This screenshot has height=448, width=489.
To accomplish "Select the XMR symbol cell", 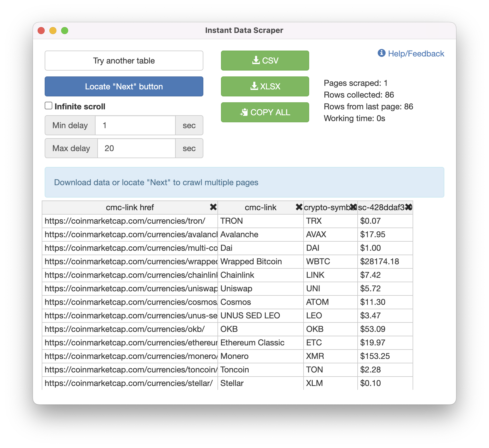I will pos(330,356).
